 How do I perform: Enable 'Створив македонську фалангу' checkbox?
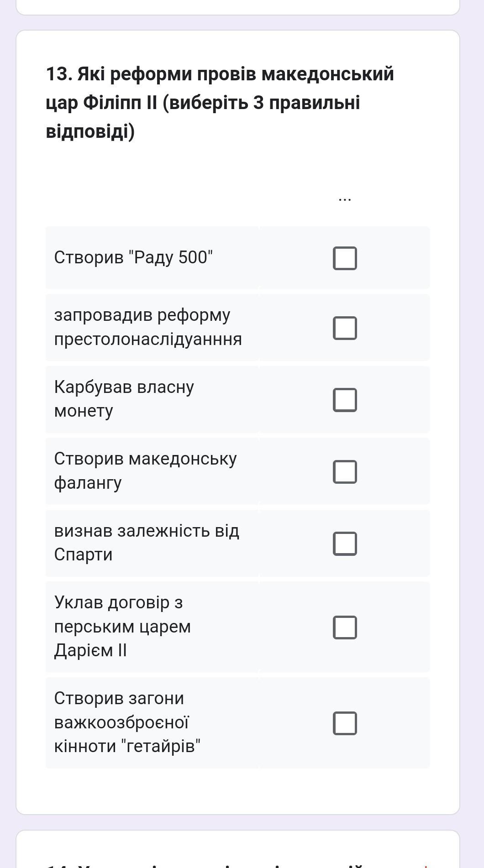[x=345, y=471]
